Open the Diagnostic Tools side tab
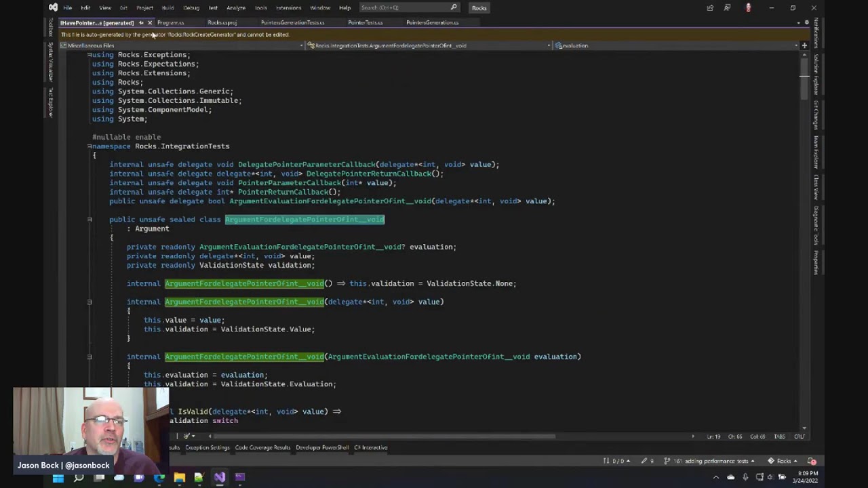 (816, 226)
